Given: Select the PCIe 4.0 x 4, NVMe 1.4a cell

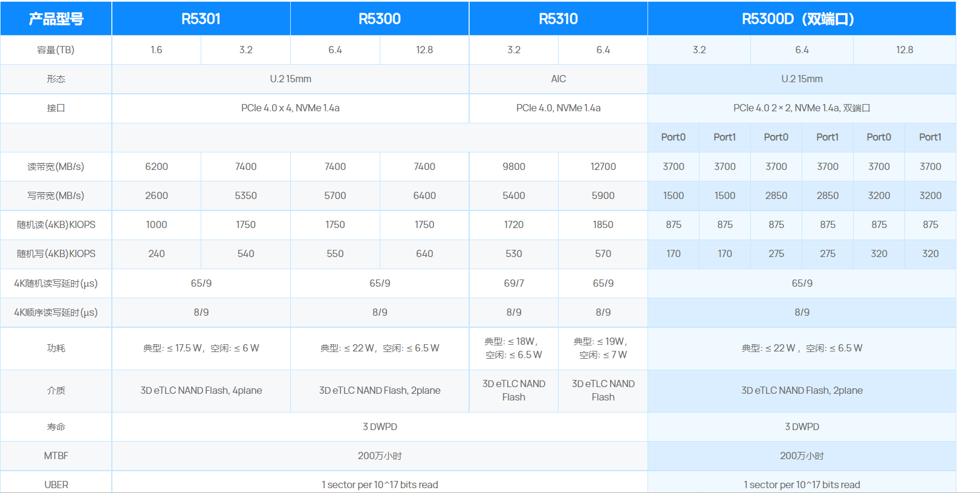Looking at the screenshot, I should click(290, 108).
